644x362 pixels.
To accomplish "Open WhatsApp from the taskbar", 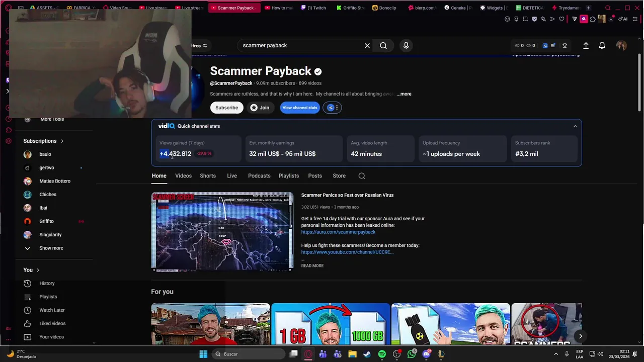I will (412, 354).
